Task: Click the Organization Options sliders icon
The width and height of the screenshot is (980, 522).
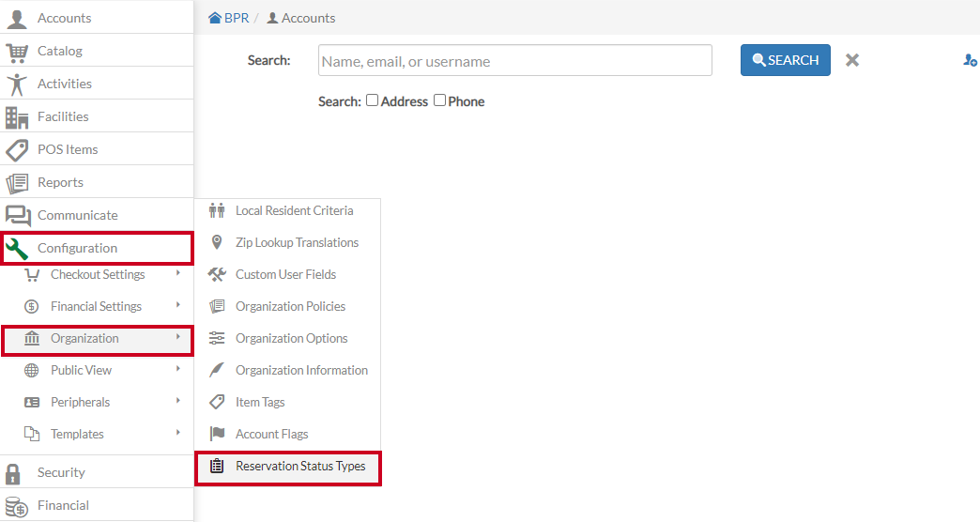Action: 217,338
